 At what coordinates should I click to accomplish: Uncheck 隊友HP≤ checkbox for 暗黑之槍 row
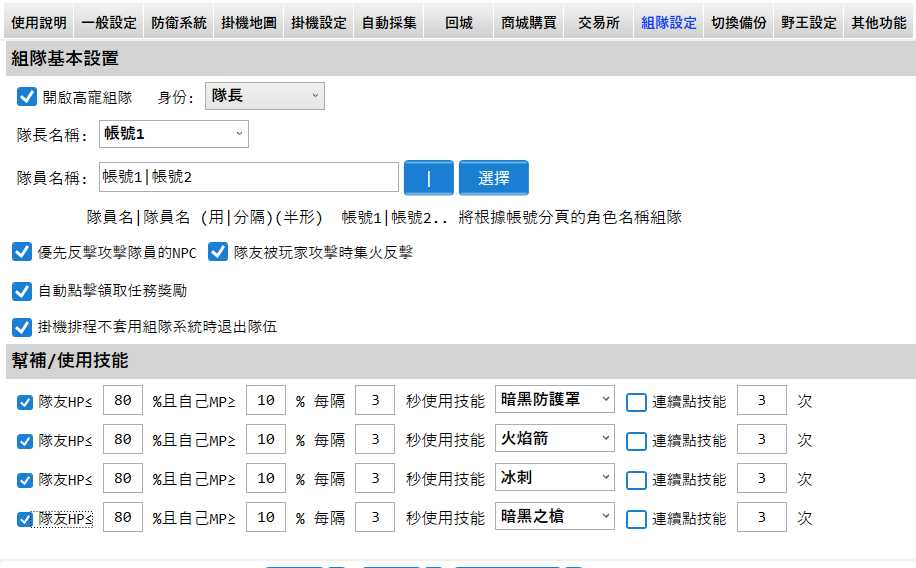pyautogui.click(x=25, y=519)
